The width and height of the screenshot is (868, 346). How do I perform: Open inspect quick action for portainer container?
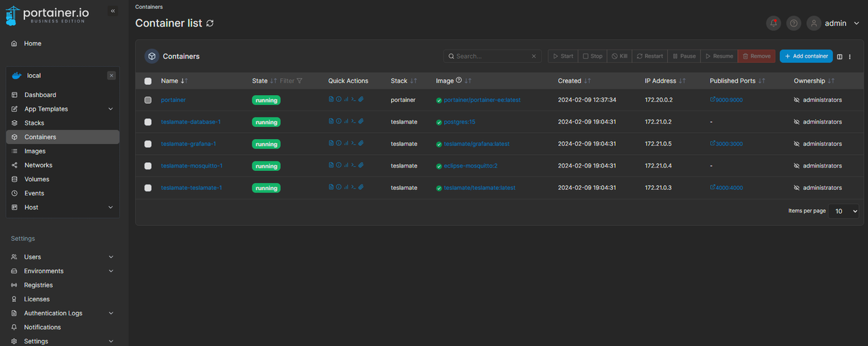(338, 99)
